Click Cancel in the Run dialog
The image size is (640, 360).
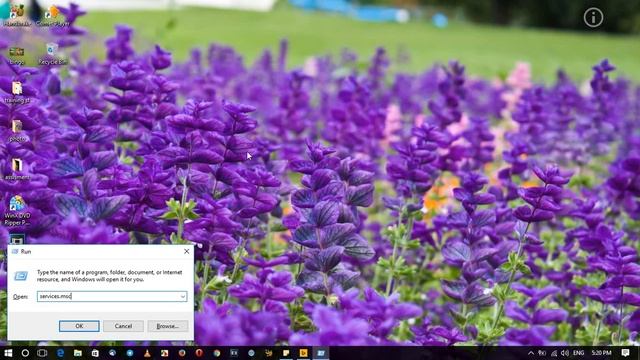123,326
